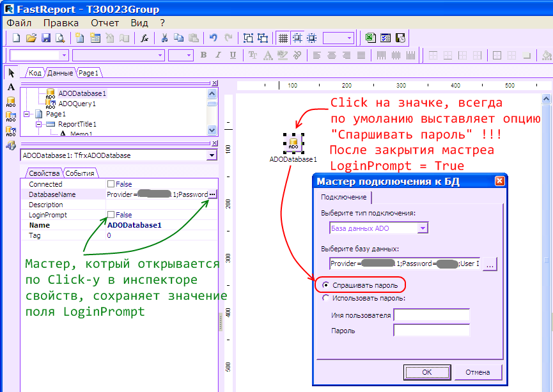Click the ADODatabase1 component on design canvas

[293, 143]
